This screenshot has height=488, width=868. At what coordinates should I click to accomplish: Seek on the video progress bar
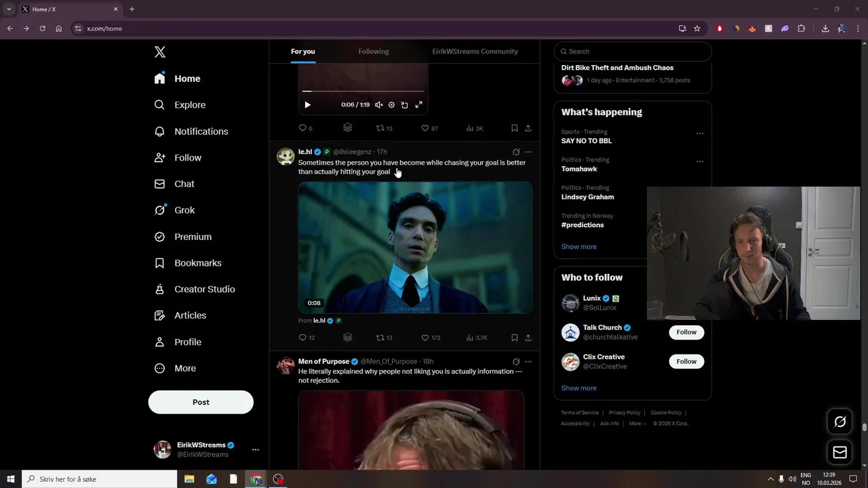coord(363,91)
